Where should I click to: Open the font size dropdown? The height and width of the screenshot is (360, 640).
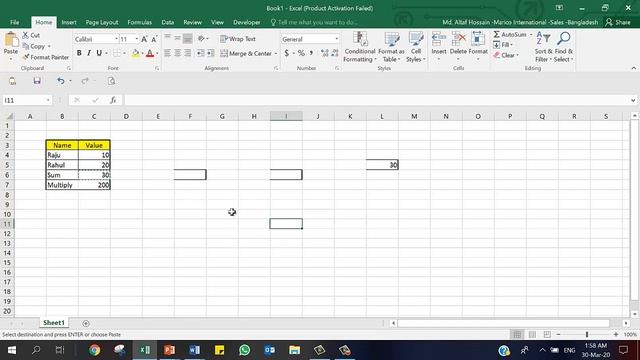(136, 39)
